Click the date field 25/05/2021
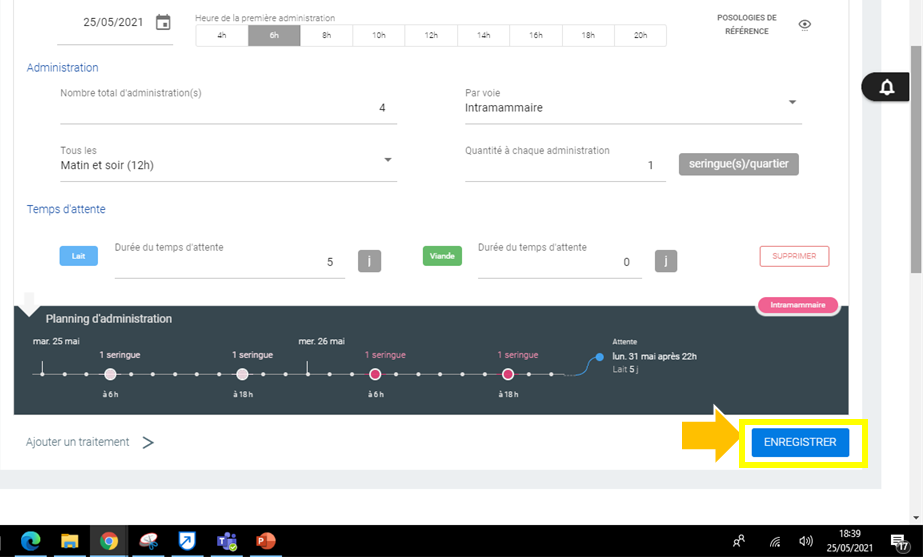923x557 pixels. [113, 22]
